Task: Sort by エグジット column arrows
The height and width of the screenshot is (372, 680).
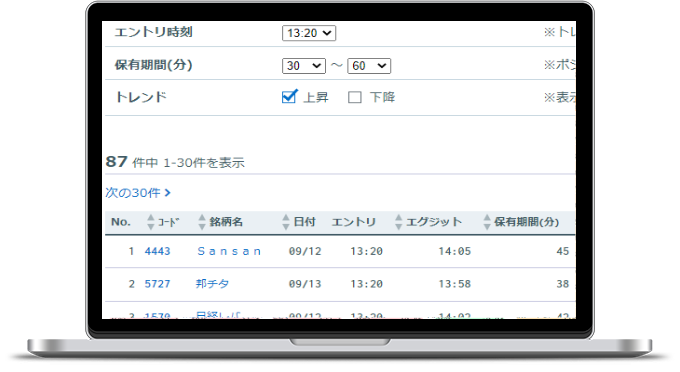Action: pyautogui.click(x=399, y=222)
